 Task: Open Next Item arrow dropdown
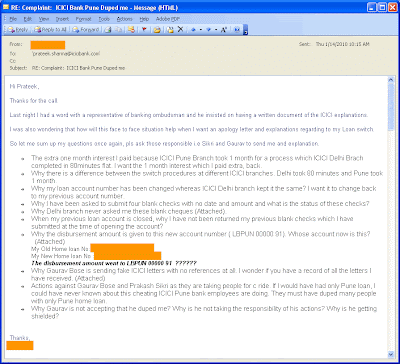point(216,30)
